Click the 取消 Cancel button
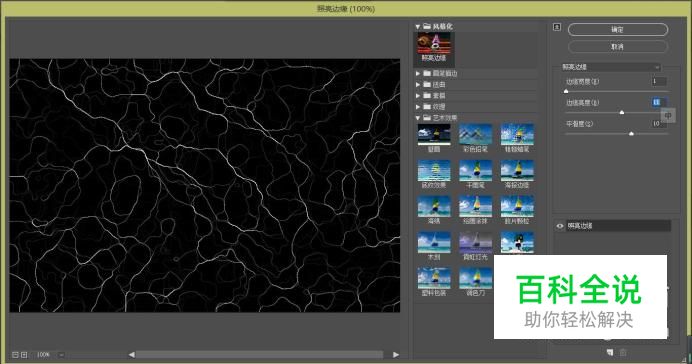 coord(618,46)
